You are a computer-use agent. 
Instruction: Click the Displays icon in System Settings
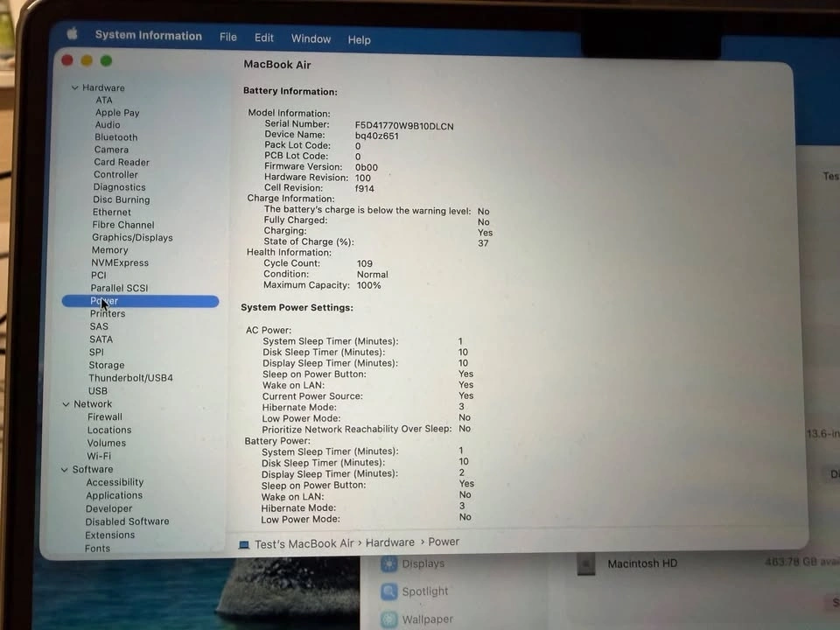[x=389, y=564]
